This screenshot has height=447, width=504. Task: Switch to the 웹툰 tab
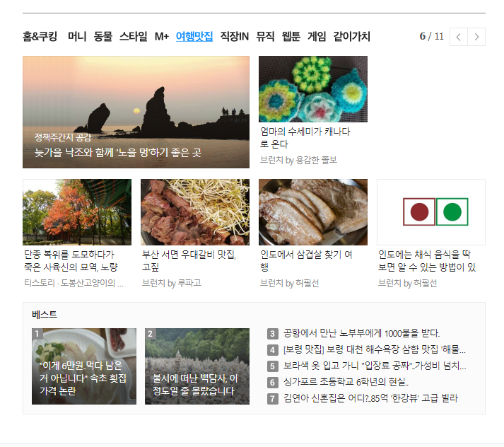click(x=291, y=36)
